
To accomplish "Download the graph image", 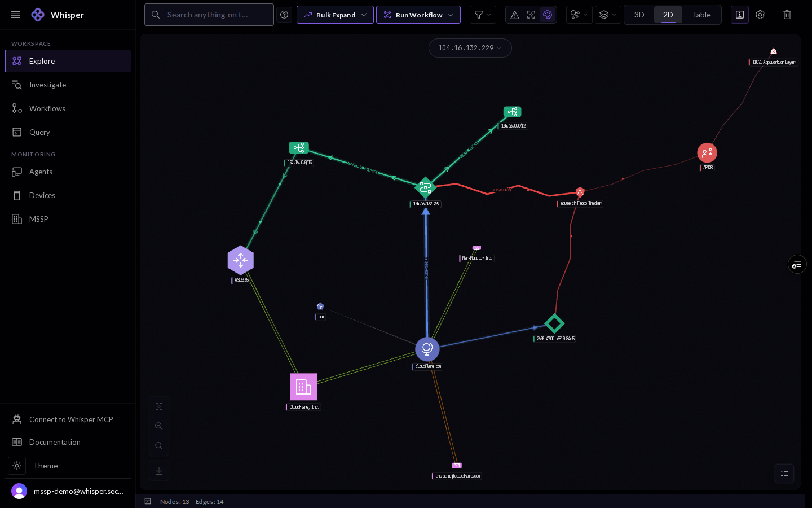I will (159, 471).
